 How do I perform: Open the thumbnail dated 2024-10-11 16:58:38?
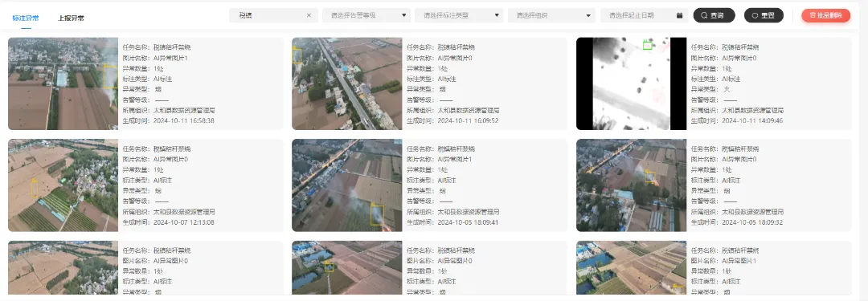(63, 83)
